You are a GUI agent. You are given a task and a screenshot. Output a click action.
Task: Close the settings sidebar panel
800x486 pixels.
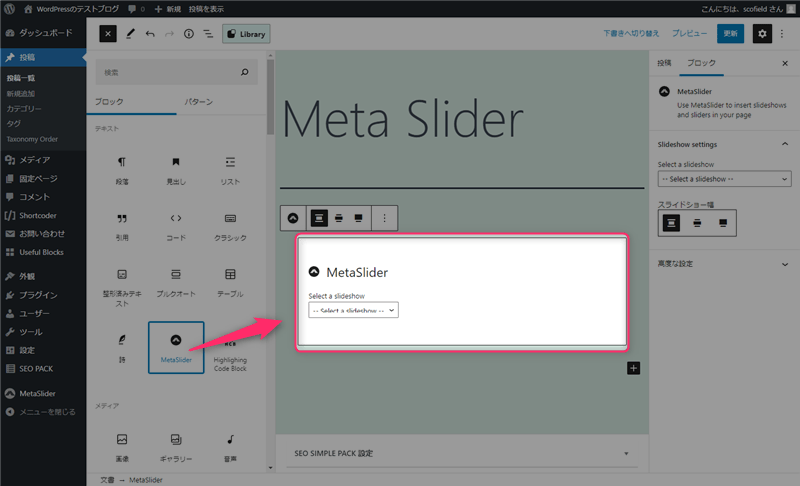click(x=785, y=63)
